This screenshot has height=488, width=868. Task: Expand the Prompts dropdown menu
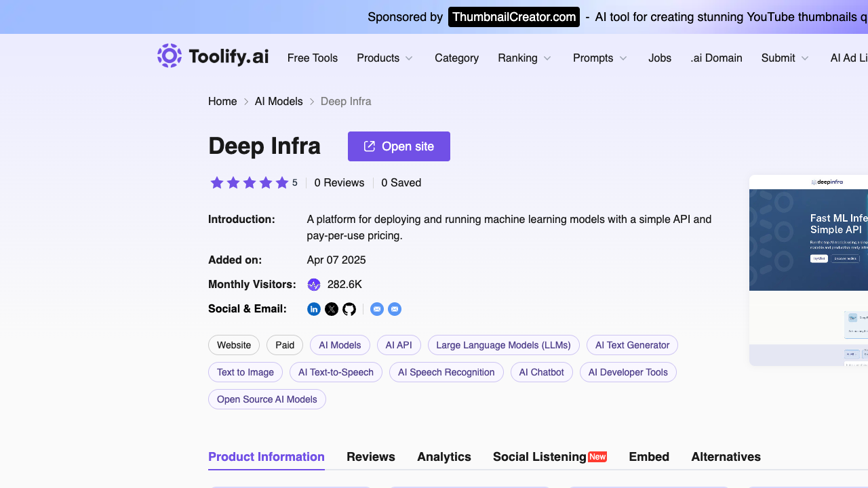pos(600,58)
